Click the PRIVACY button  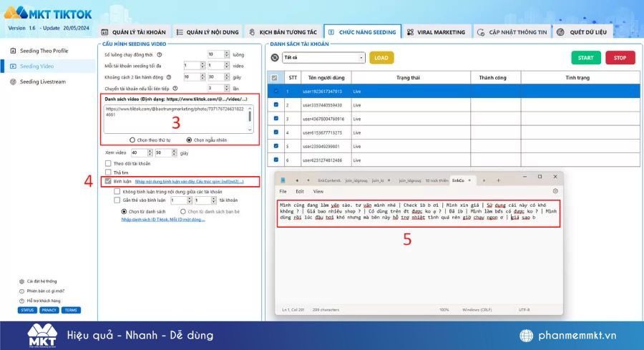point(49,310)
